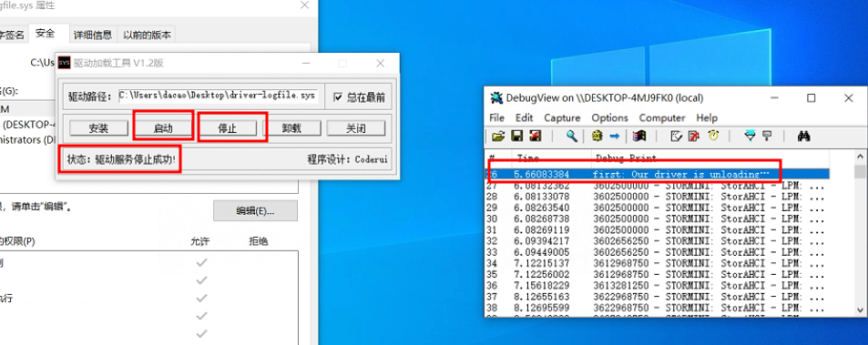The image size is (868, 345).
Task: Switch to the 以前的版本 tab
Action: point(148,35)
